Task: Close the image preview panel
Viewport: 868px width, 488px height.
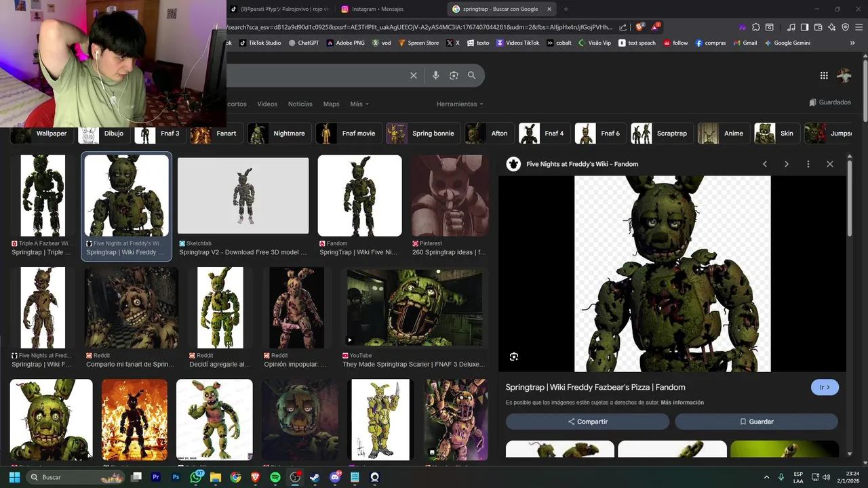Action: click(x=830, y=164)
